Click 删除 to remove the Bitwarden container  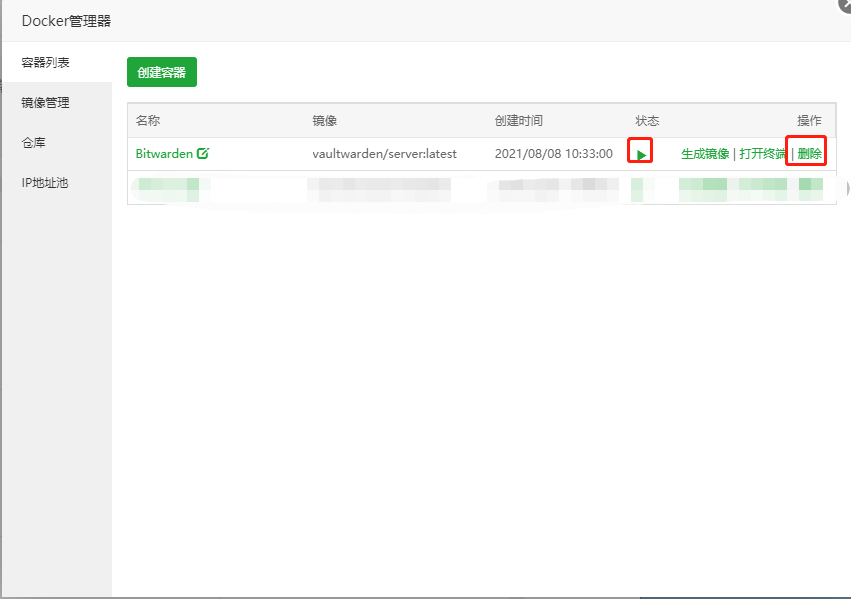(x=809, y=154)
